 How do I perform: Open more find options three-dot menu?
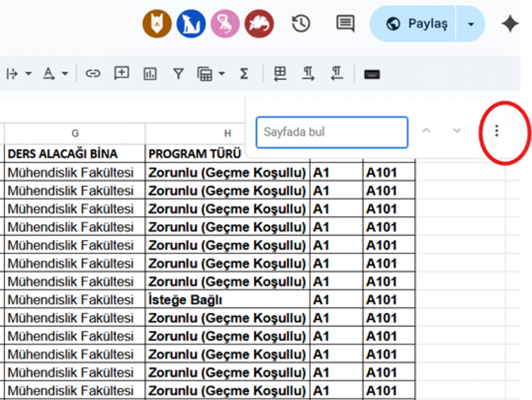pos(496,131)
